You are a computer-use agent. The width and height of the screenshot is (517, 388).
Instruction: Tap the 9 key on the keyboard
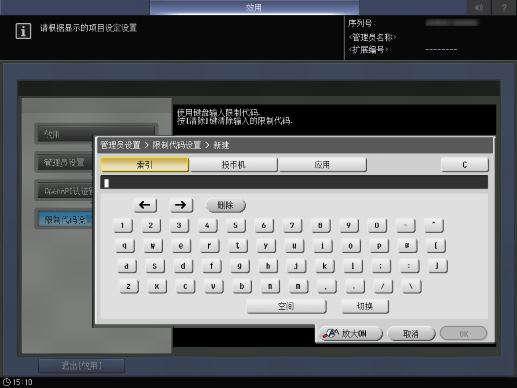349,226
